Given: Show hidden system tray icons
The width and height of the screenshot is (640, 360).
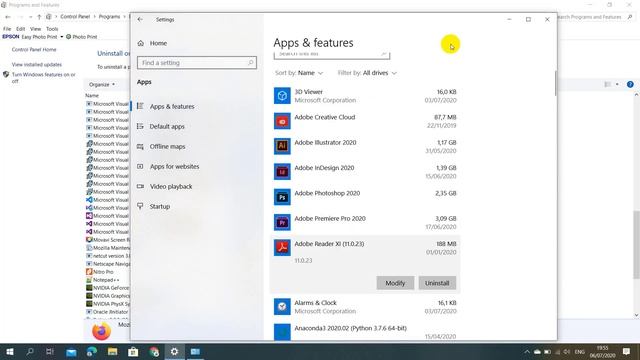Looking at the screenshot, I should click(527, 351).
